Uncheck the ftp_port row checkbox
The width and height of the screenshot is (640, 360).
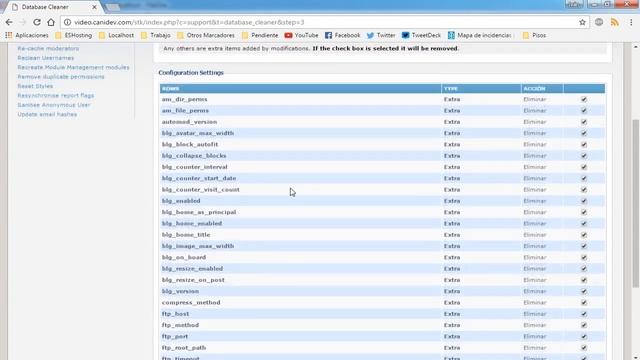[x=584, y=336]
